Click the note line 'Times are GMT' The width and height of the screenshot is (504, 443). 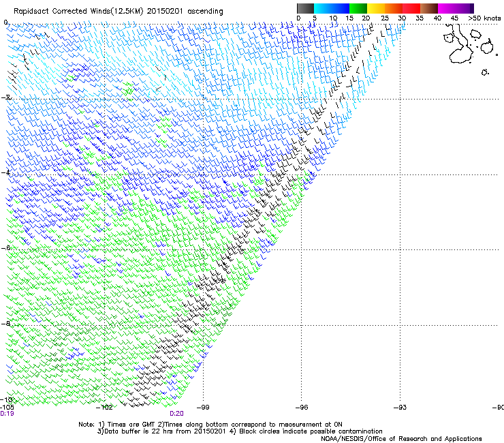[131, 425]
